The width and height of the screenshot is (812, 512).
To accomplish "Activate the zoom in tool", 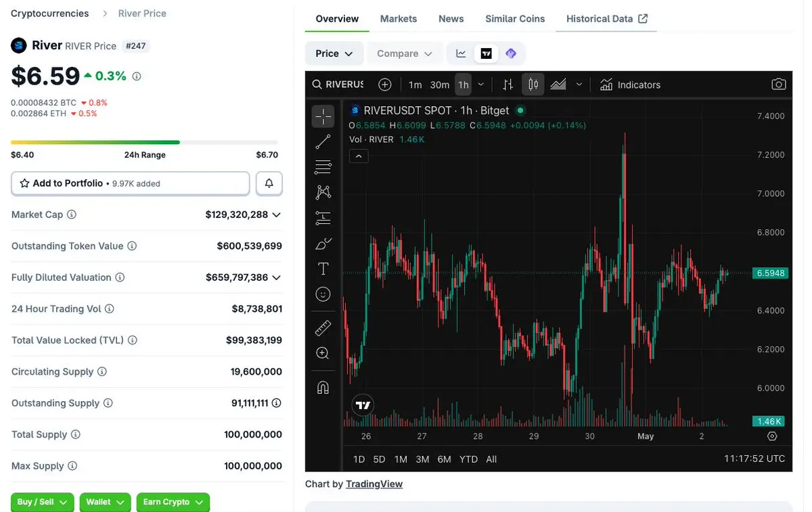I will coord(323,353).
